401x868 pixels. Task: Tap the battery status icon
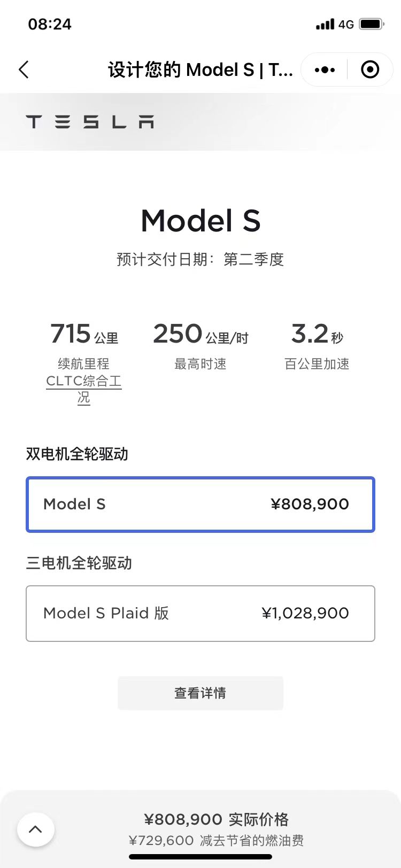pos(371,24)
